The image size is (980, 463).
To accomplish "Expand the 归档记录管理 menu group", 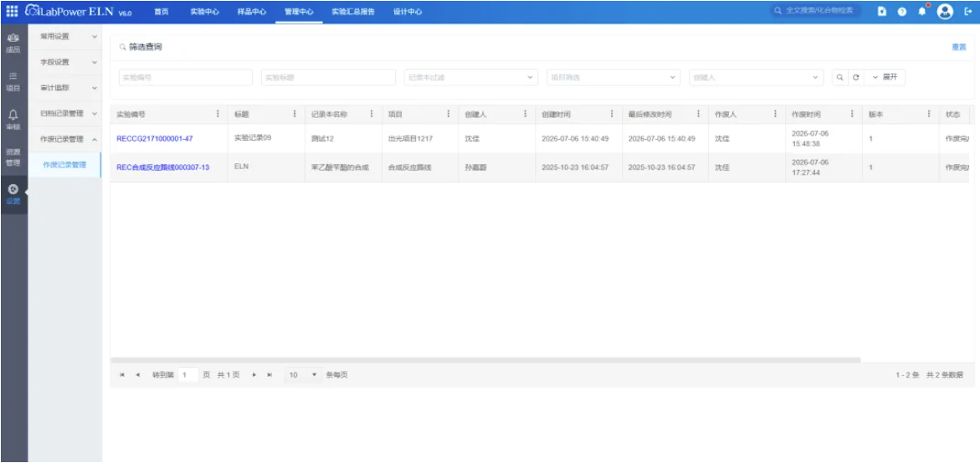I will (x=65, y=113).
